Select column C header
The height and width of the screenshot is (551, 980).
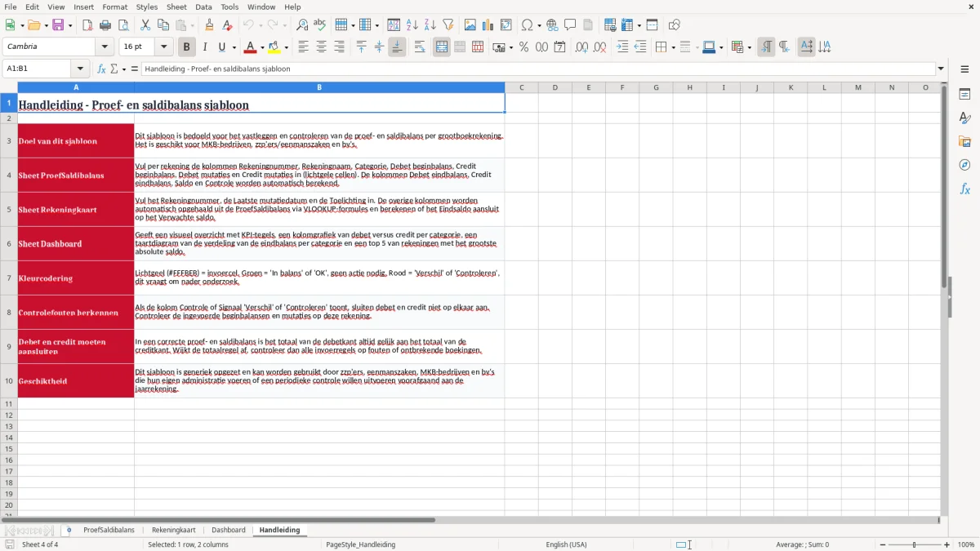click(521, 87)
